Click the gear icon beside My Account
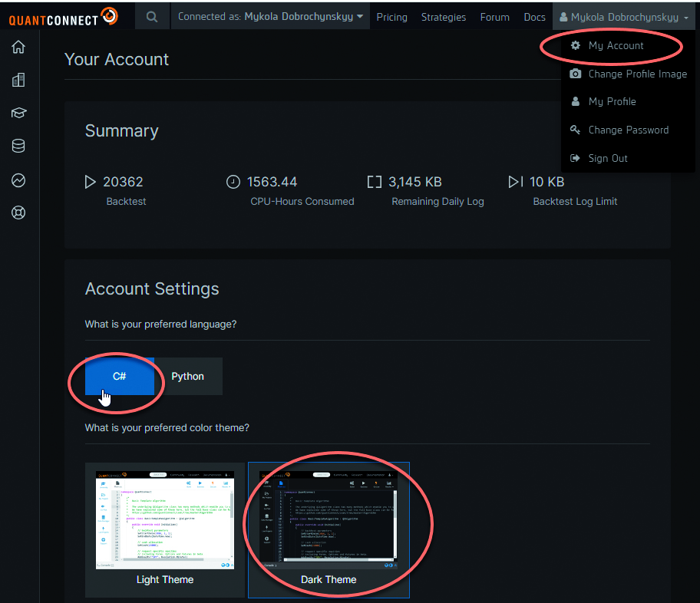Image resolution: width=700 pixels, height=603 pixels. click(x=576, y=45)
